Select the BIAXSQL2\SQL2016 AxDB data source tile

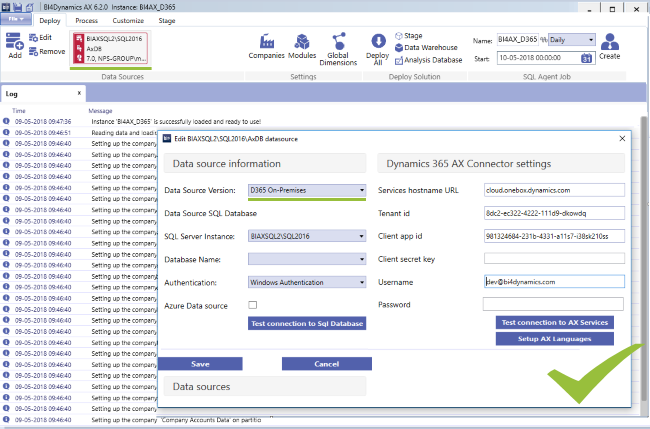coord(110,48)
